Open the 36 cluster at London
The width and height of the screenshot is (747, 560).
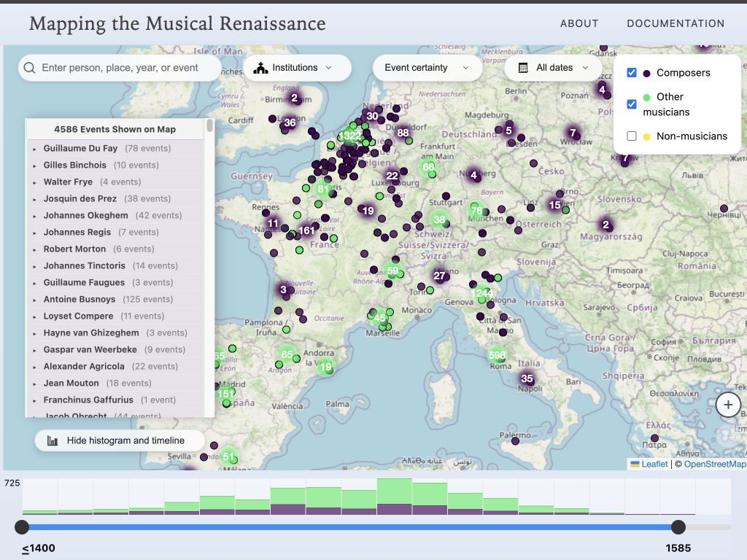click(290, 122)
